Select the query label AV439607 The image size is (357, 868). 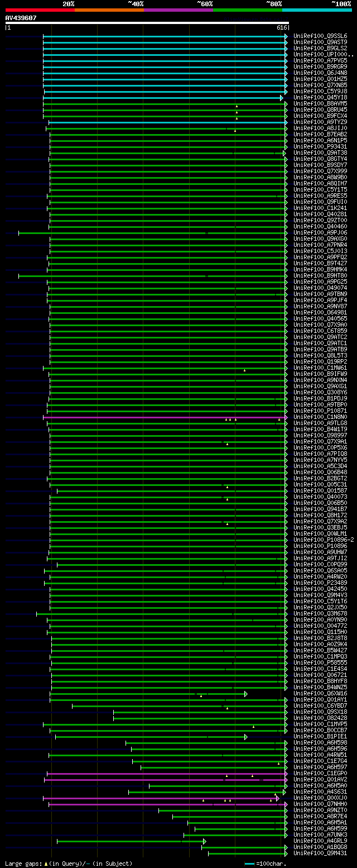click(21, 18)
